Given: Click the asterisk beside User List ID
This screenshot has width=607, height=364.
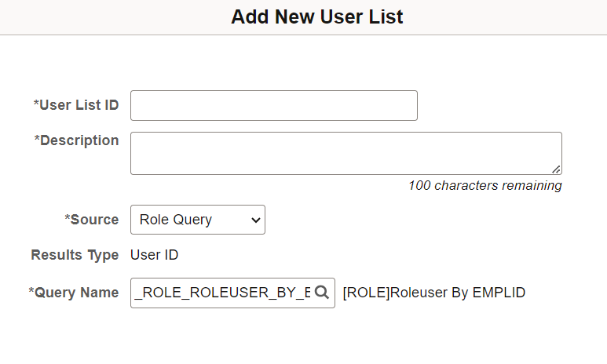Looking at the screenshot, I should [36, 103].
